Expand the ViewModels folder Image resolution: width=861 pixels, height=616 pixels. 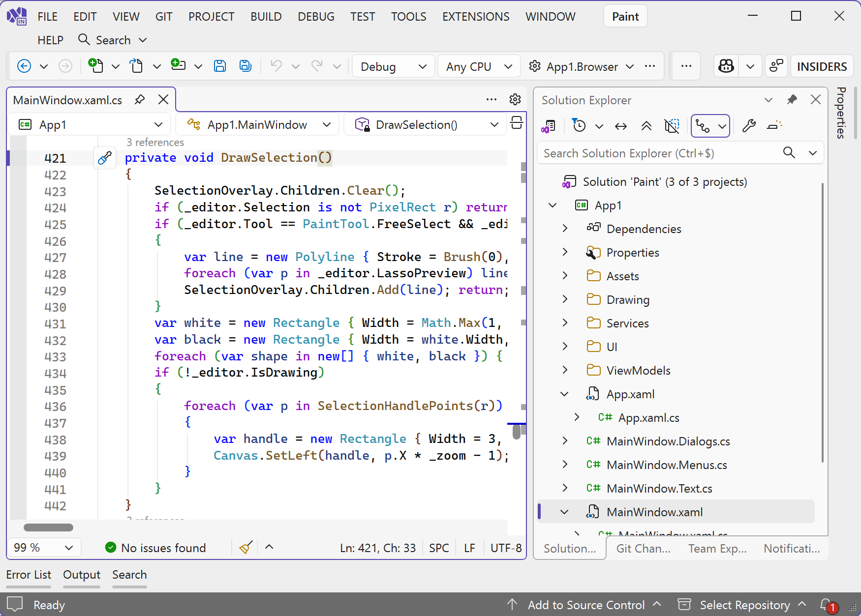click(x=565, y=370)
